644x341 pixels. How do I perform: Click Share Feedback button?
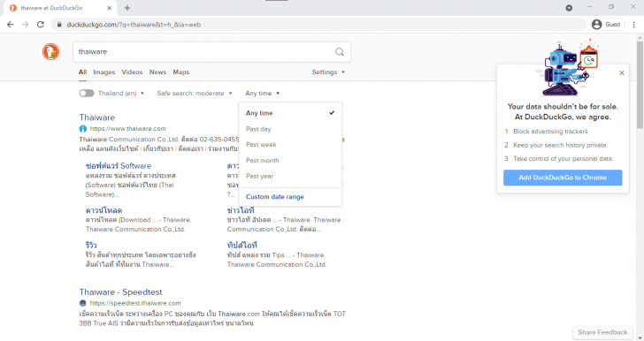click(x=602, y=332)
